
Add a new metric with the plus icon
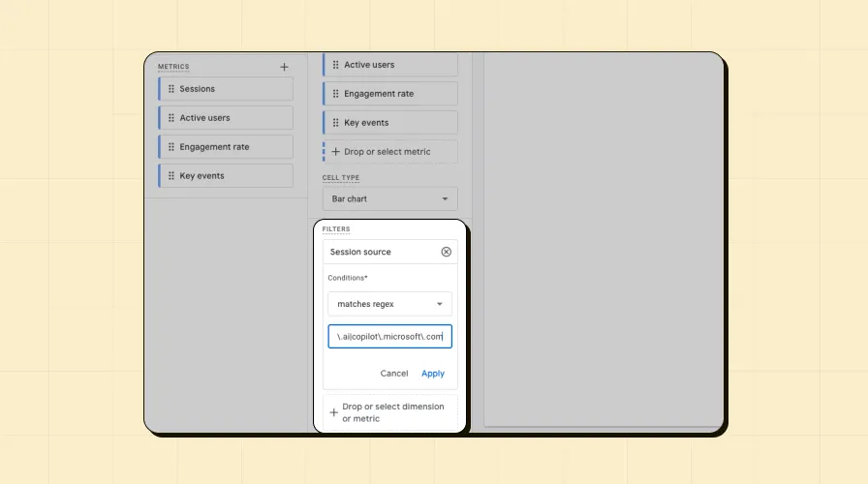[x=284, y=67]
